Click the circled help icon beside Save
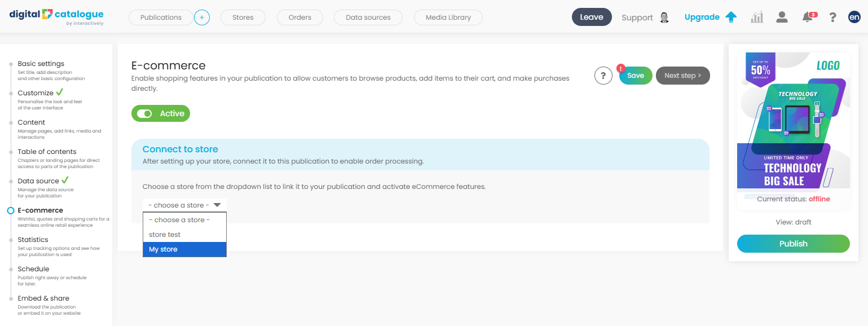 point(603,76)
